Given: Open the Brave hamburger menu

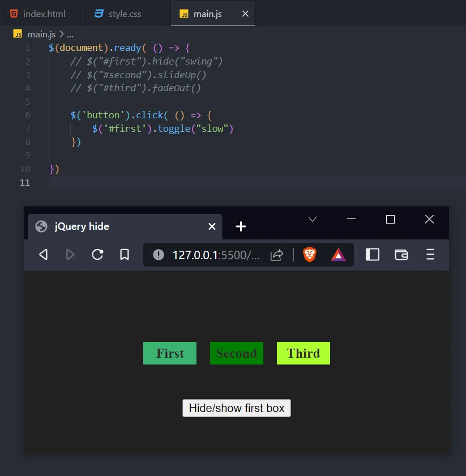Looking at the screenshot, I should (430, 255).
